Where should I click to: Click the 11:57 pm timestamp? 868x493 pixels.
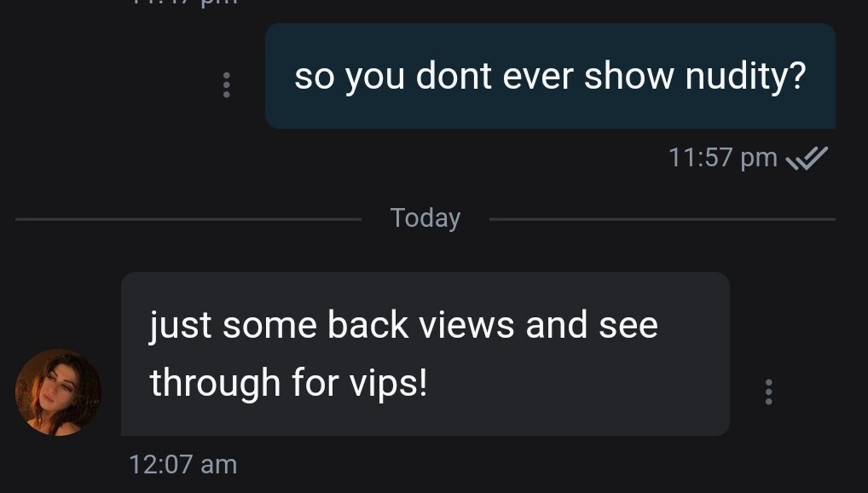(x=723, y=157)
